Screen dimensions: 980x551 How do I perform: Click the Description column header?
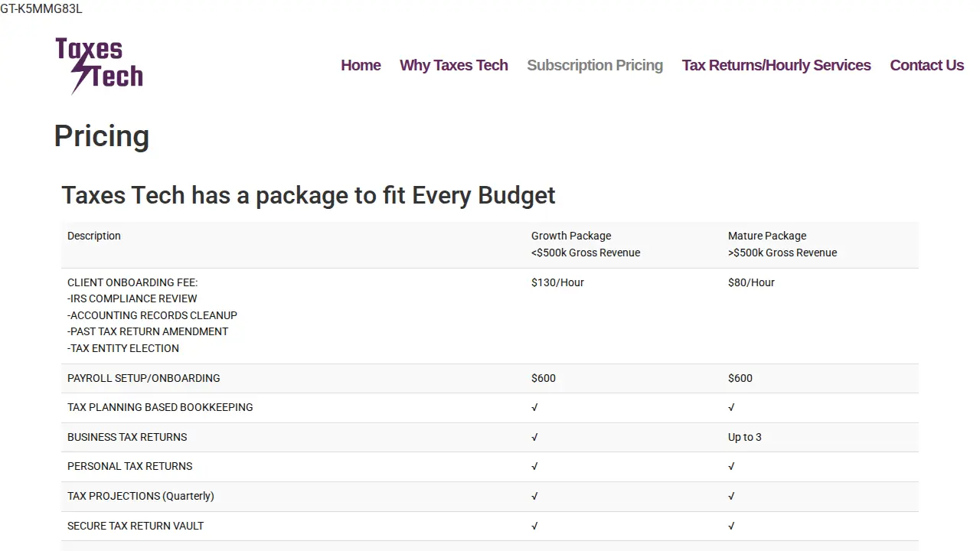click(x=94, y=236)
